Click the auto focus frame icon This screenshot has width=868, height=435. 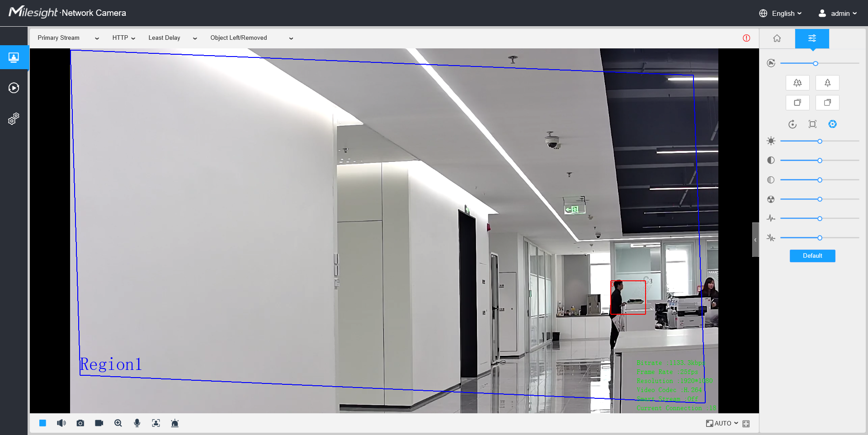tap(812, 124)
